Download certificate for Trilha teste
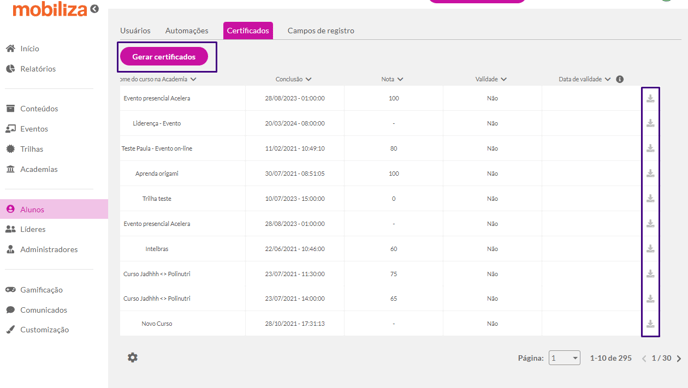Viewport: 688px width, 388px height. click(x=650, y=198)
